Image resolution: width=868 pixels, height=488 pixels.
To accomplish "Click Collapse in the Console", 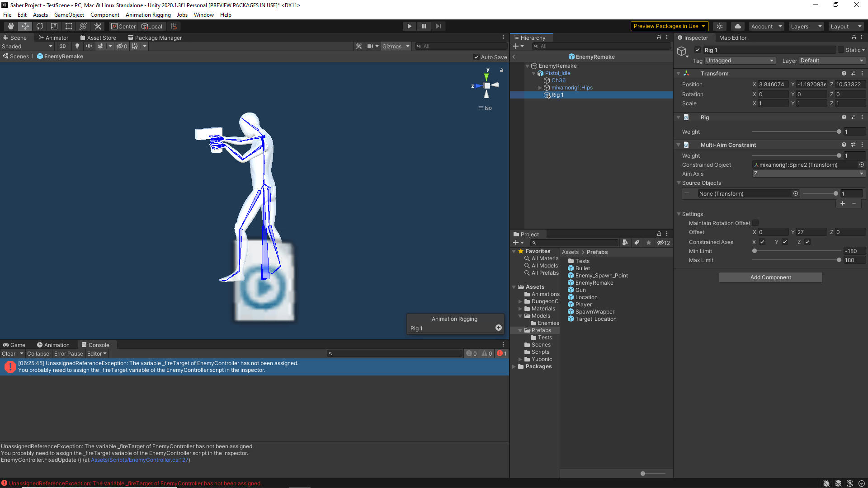I will point(38,353).
